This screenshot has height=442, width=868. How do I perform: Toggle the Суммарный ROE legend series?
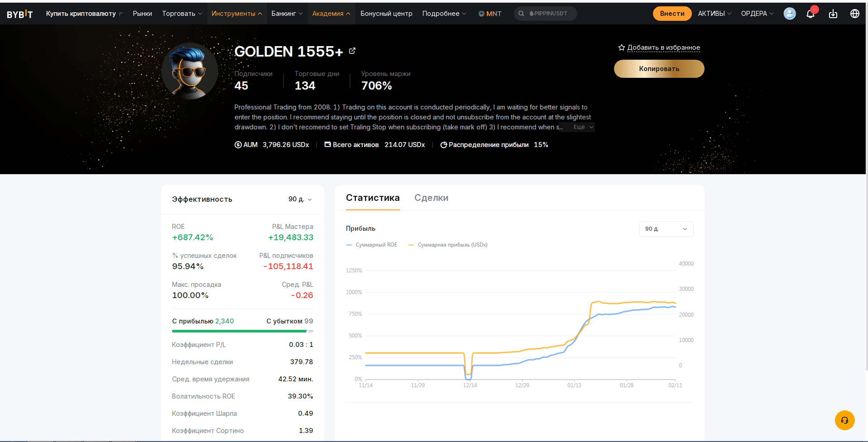point(372,245)
